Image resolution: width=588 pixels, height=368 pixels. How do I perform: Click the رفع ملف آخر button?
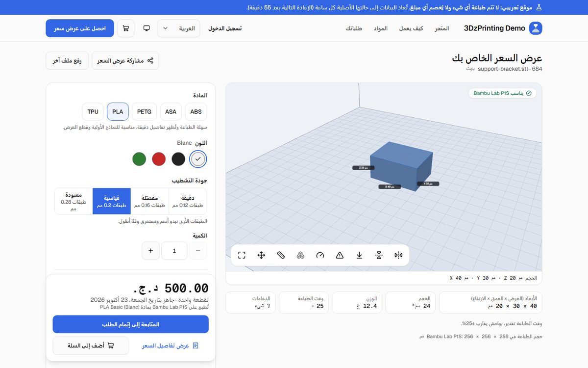(67, 61)
